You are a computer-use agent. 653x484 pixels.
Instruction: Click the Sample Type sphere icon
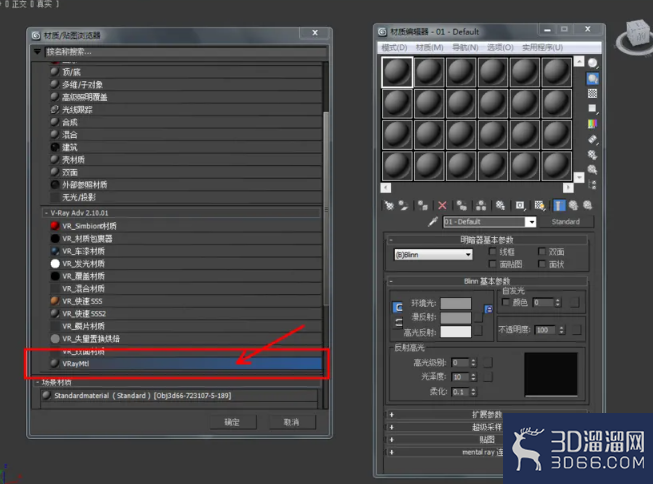[x=592, y=63]
